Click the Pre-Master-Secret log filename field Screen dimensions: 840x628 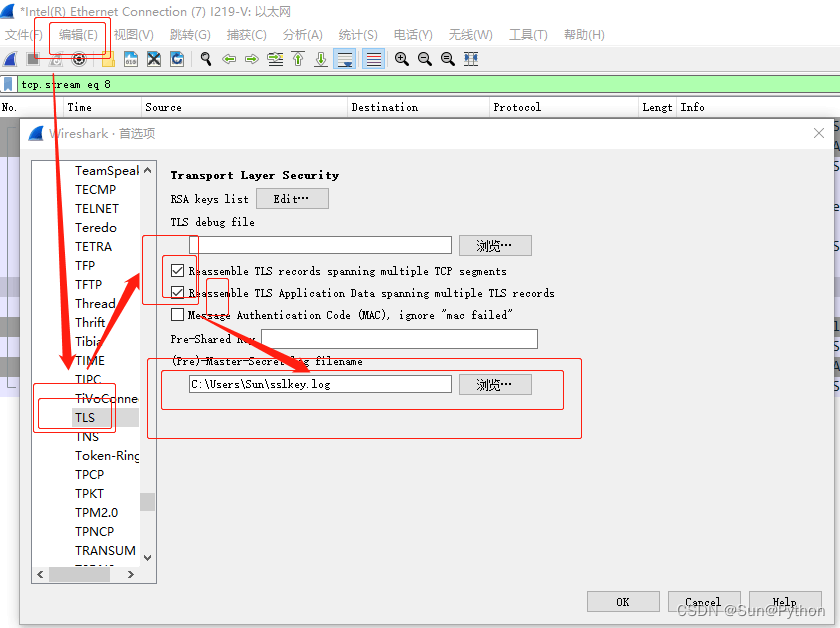click(x=320, y=384)
